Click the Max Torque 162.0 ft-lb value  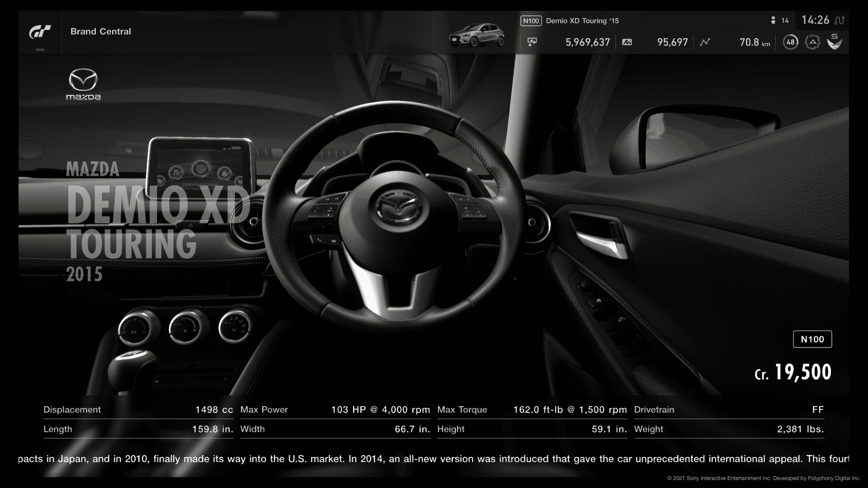[570, 410]
